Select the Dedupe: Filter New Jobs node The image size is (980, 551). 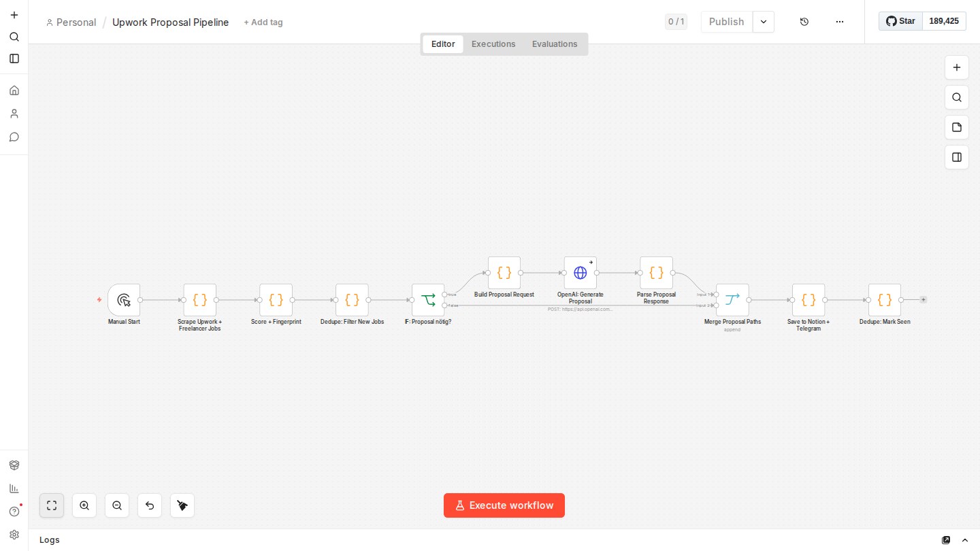352,300
